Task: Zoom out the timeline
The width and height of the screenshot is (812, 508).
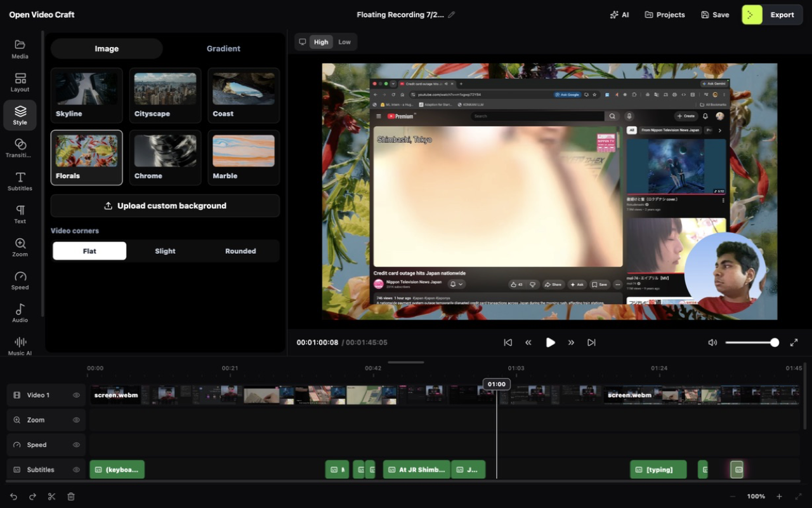Action: (x=733, y=497)
